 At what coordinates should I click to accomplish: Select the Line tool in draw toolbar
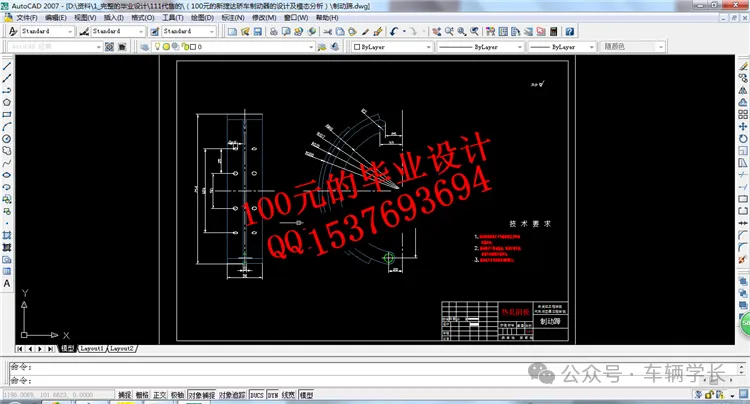pos(7,66)
